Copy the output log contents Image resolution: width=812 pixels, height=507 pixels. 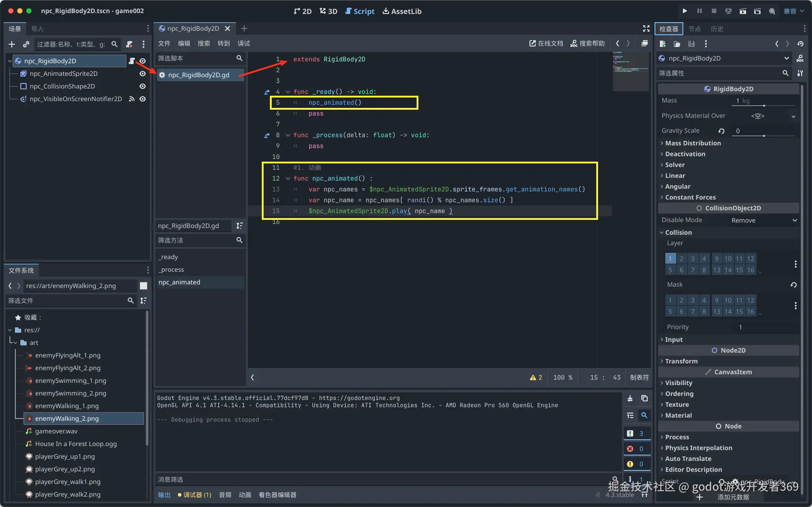645,398
